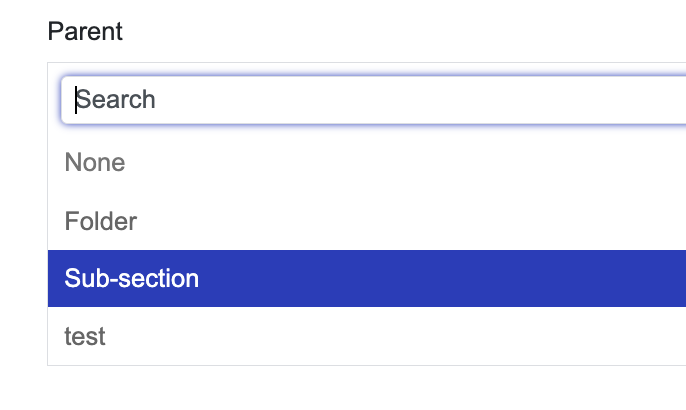The image size is (686, 410).
Task: Set Parent to None
Action: 95,162
